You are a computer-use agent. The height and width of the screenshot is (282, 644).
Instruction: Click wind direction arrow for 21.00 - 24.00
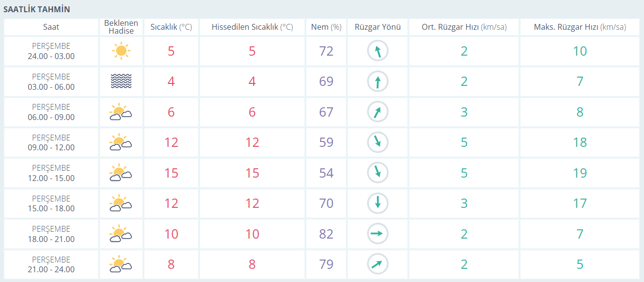(377, 264)
